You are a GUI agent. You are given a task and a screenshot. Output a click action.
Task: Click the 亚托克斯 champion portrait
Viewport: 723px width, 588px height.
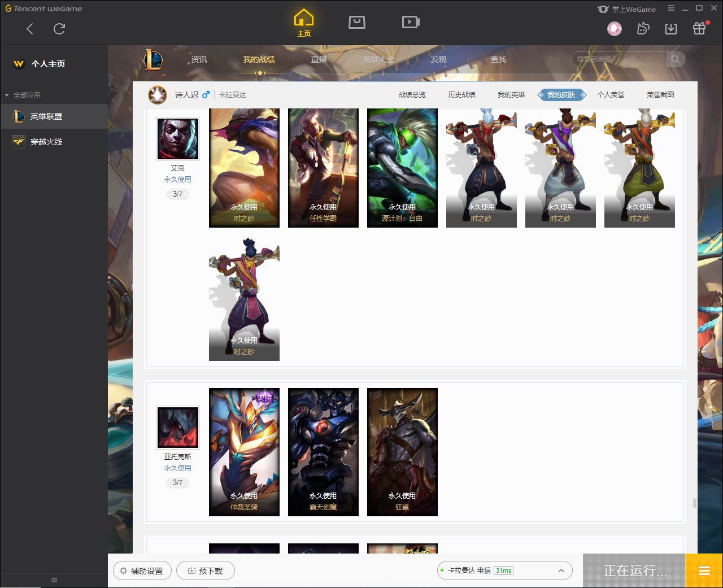point(178,428)
